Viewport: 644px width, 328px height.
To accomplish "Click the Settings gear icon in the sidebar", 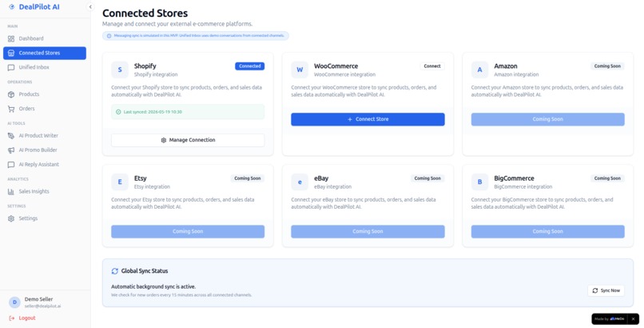I will 11,218.
